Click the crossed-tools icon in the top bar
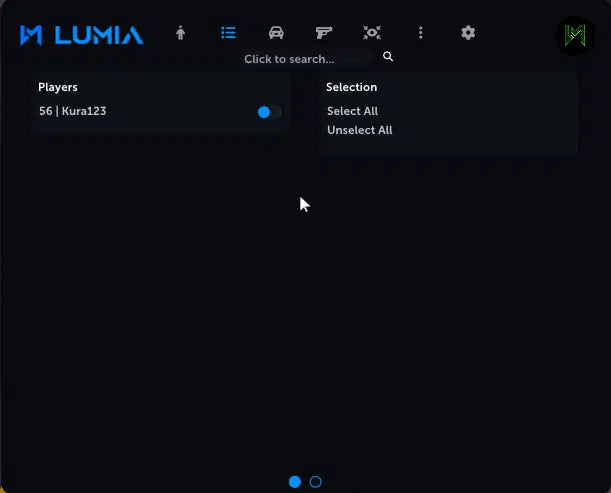Image resolution: width=611 pixels, height=493 pixels. [372, 33]
